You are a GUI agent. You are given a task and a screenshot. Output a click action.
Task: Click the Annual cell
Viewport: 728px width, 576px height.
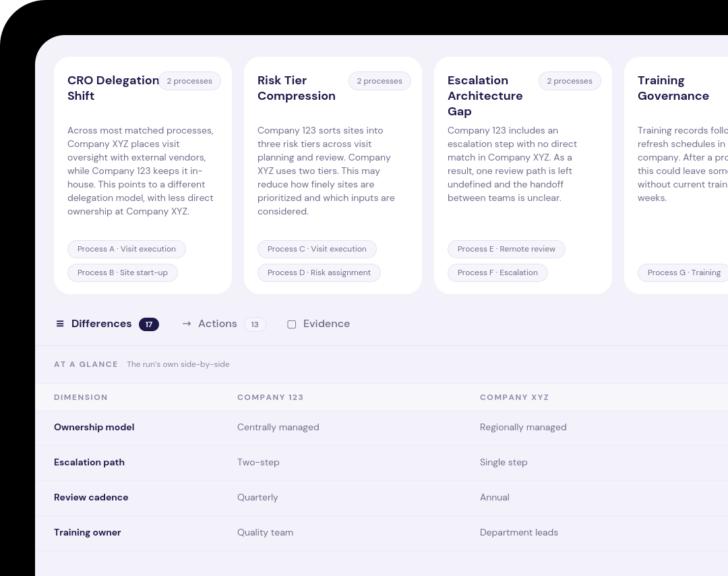[495, 498]
